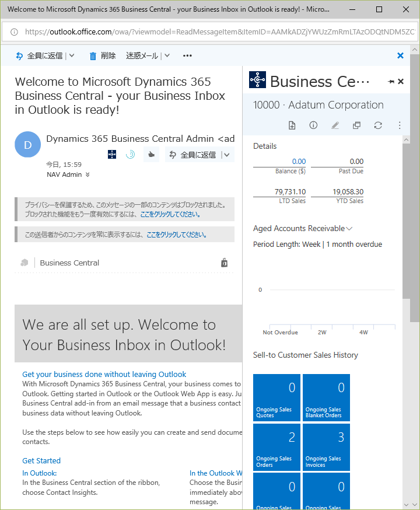Open Get your business done without leaving Outlook link
The width and height of the screenshot is (420, 510).
pos(104,375)
